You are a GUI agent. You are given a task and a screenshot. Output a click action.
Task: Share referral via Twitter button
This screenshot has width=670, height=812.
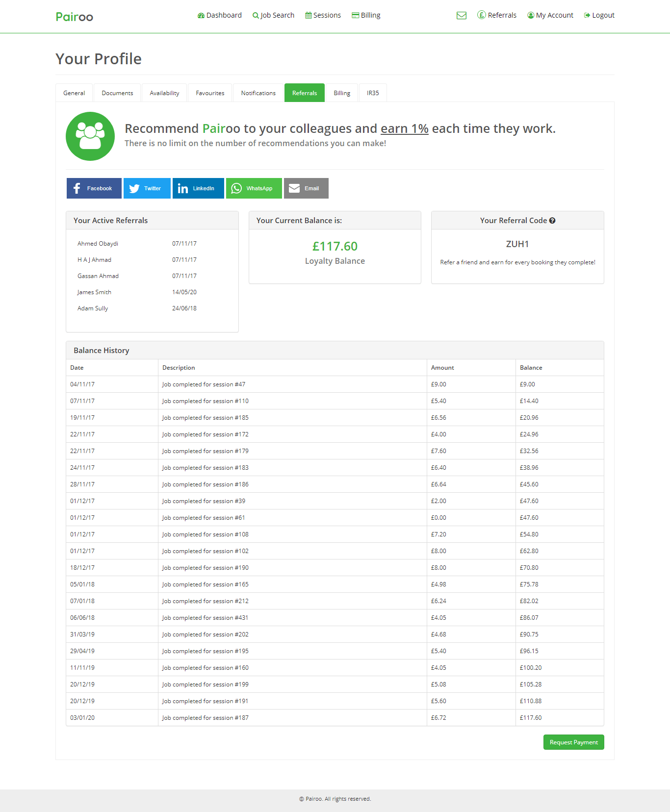click(147, 188)
